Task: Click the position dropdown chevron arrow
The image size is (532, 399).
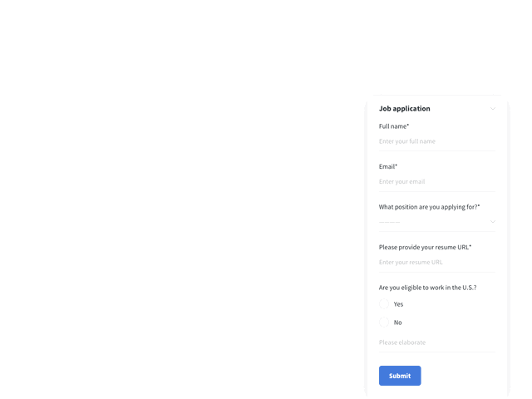Action: tap(493, 222)
